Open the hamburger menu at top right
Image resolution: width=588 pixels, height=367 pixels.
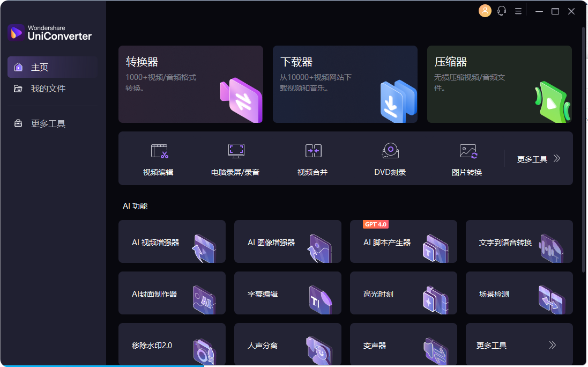(x=518, y=11)
